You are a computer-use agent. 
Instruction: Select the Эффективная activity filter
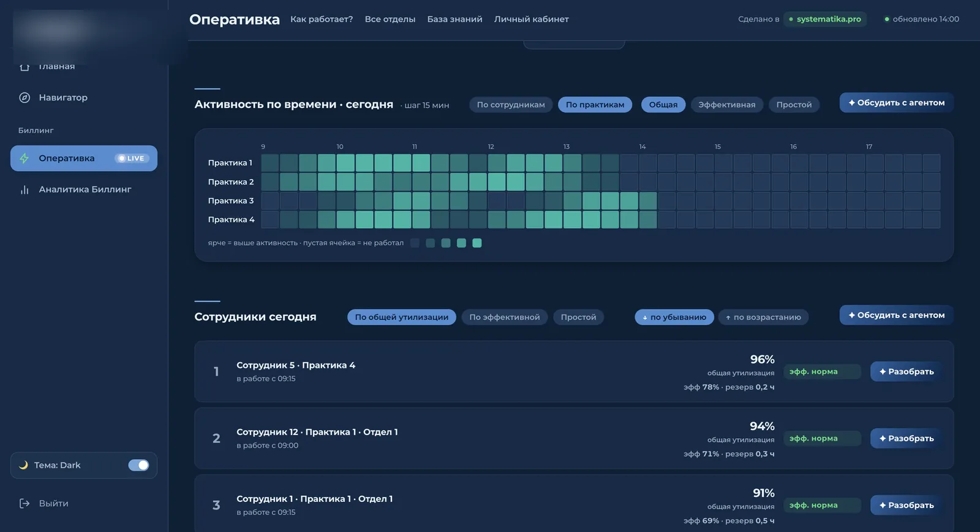pyautogui.click(x=727, y=105)
